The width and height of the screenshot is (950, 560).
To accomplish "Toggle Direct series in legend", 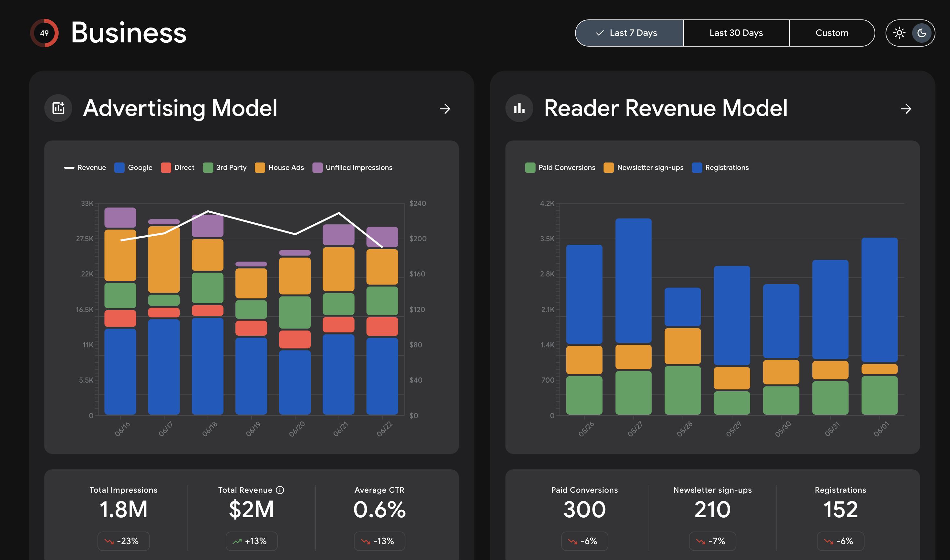I will point(177,168).
